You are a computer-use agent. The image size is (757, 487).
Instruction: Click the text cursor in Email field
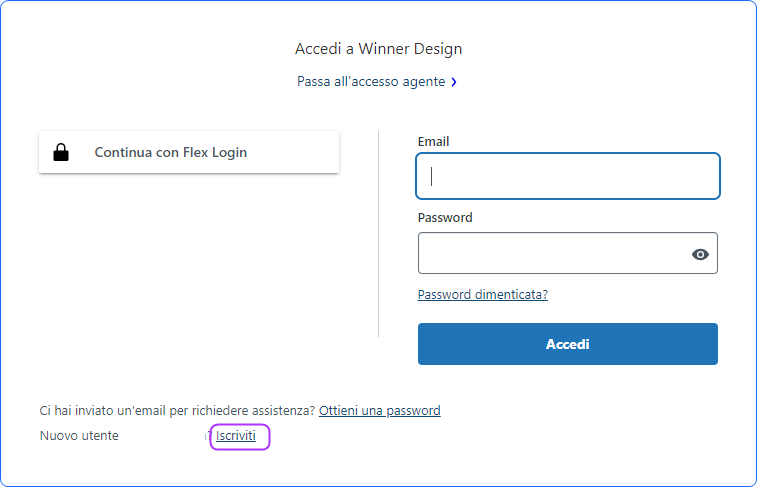click(432, 177)
